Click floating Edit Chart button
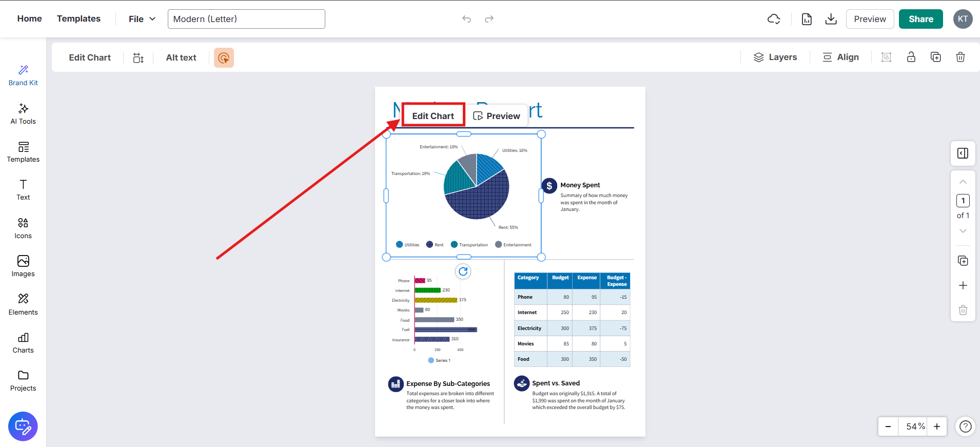Screen dimensions: 980x447 tap(433, 116)
